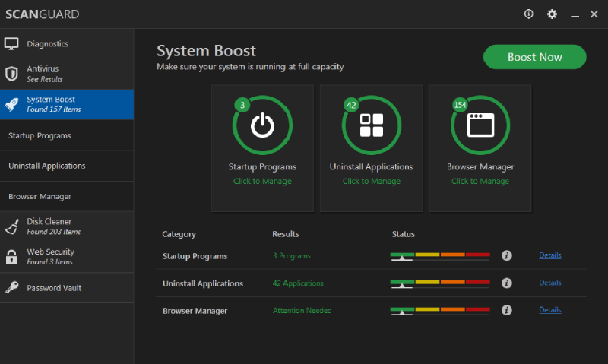
Task: Open Details link for Uninstall Applications row
Action: 549,283
